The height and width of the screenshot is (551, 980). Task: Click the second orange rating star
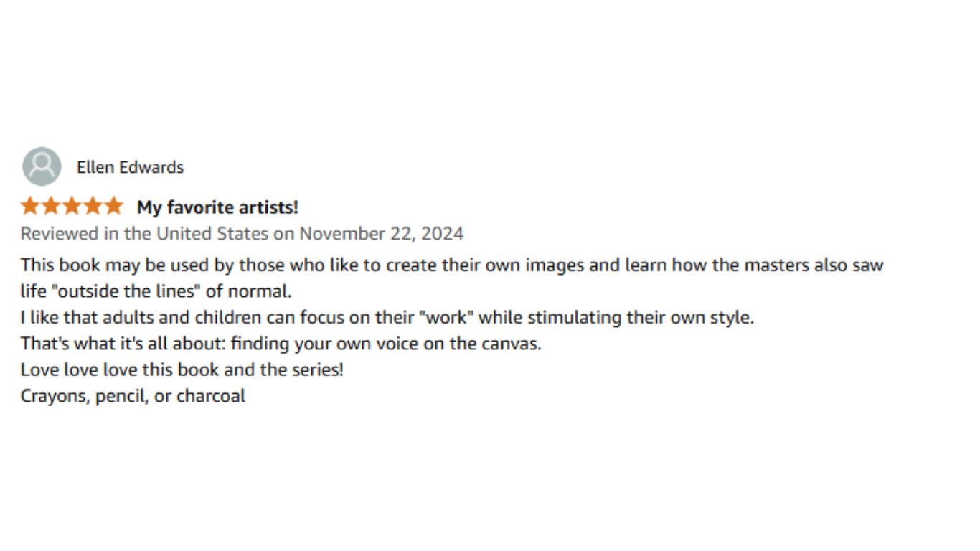pos(51,207)
